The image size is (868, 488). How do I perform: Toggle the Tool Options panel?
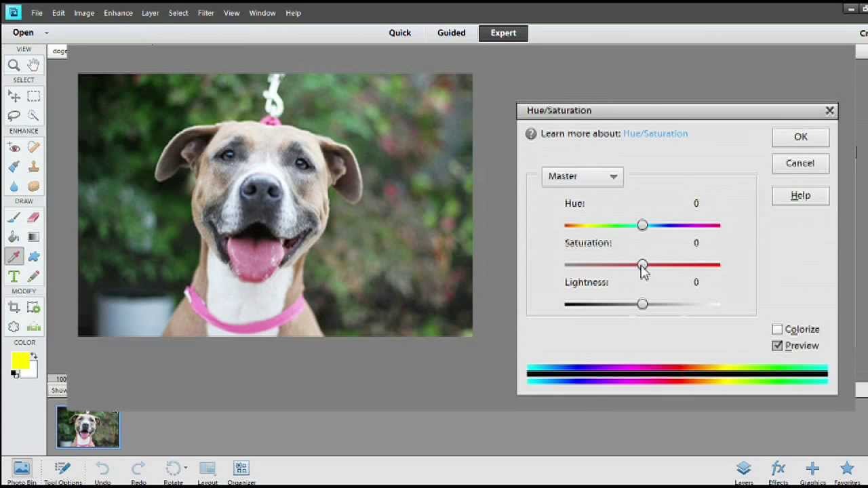pyautogui.click(x=62, y=469)
